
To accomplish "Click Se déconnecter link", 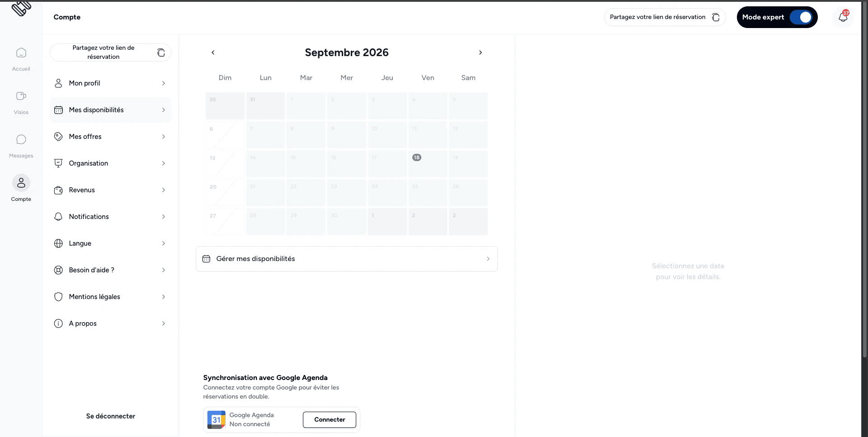I will 111,416.
